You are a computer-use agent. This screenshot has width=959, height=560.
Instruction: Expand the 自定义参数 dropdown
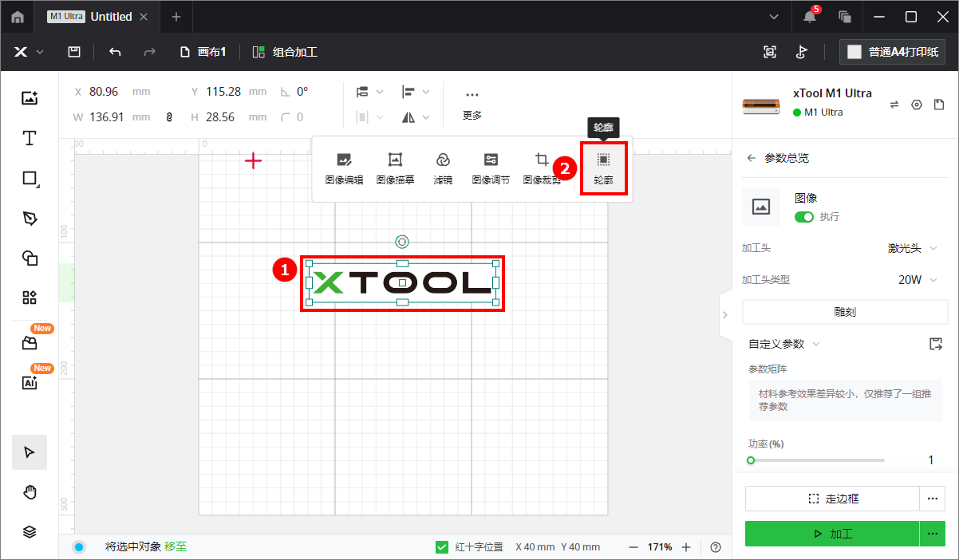[784, 344]
